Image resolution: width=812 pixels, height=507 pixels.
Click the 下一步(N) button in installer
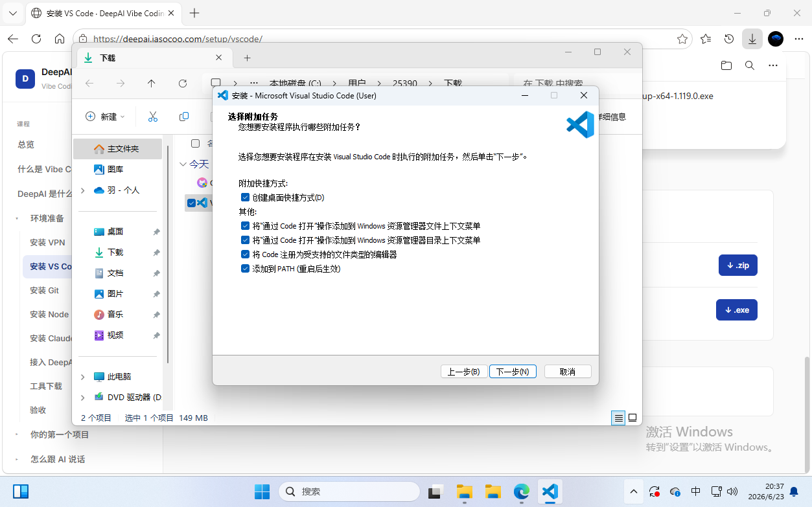click(513, 372)
